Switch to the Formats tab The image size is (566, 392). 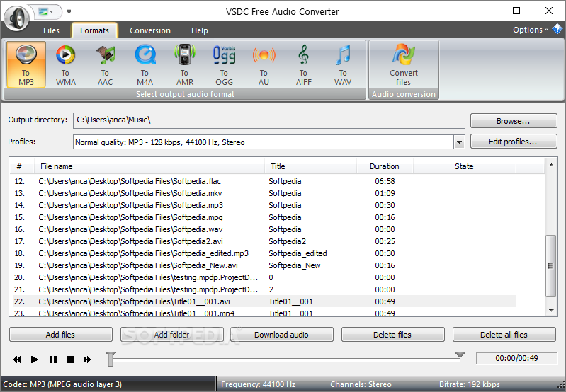pyautogui.click(x=95, y=30)
